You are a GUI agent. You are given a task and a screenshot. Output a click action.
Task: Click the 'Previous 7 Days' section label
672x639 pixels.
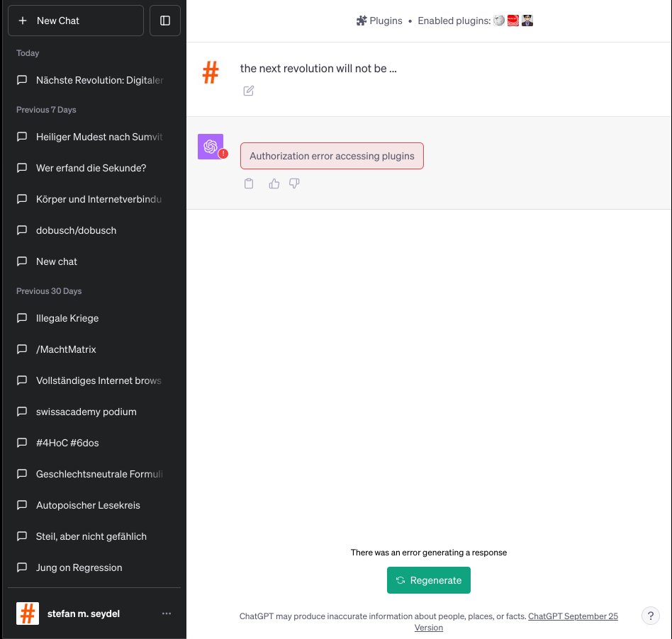(x=46, y=110)
